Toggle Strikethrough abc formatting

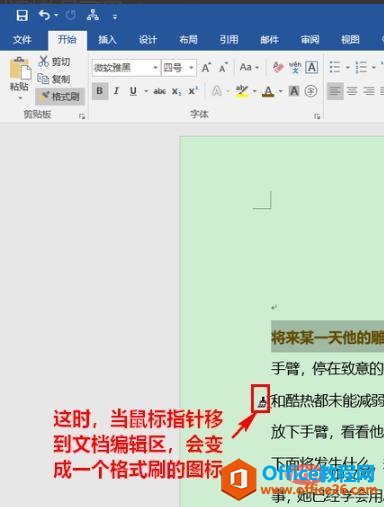coord(160,91)
